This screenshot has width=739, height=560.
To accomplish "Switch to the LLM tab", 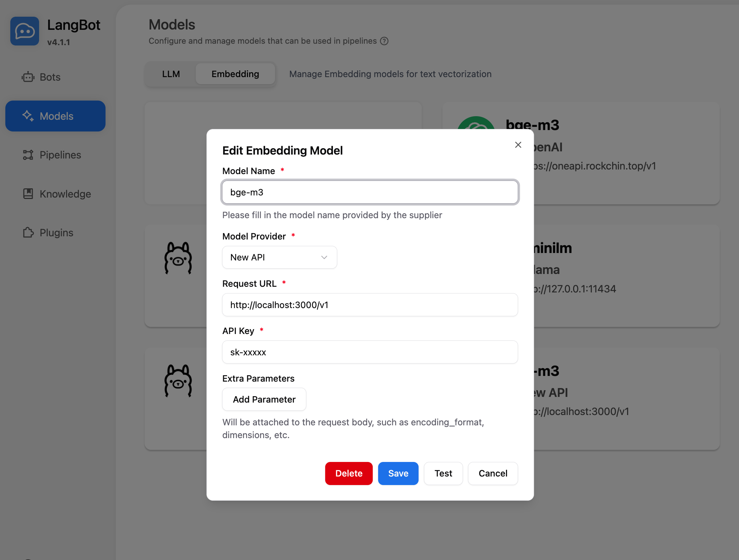I will (171, 74).
